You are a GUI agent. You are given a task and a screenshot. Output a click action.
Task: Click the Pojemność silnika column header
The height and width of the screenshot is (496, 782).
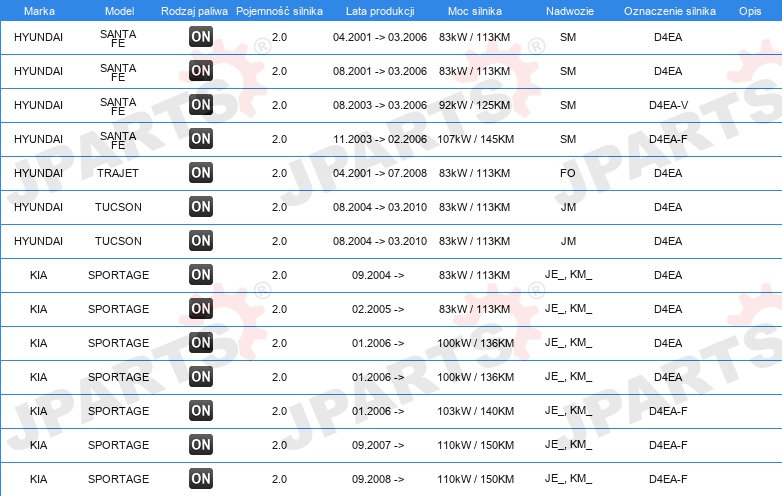tap(279, 11)
